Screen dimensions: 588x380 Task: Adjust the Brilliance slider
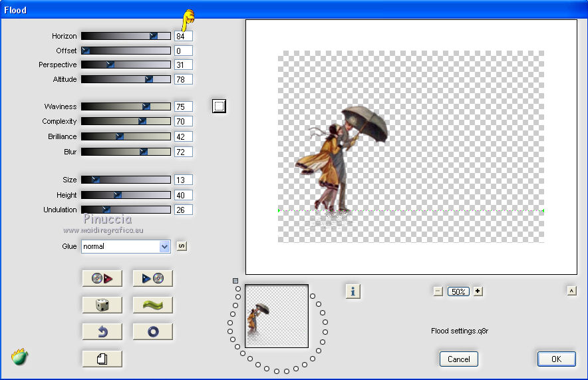click(126, 136)
